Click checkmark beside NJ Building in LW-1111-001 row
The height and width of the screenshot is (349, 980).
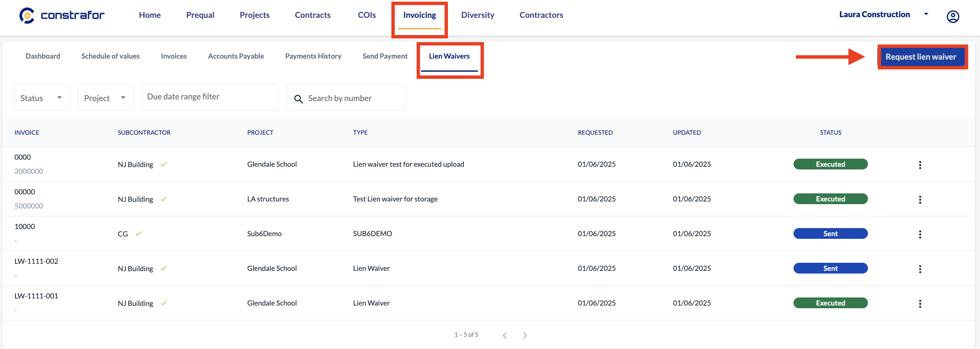pyautogui.click(x=164, y=303)
